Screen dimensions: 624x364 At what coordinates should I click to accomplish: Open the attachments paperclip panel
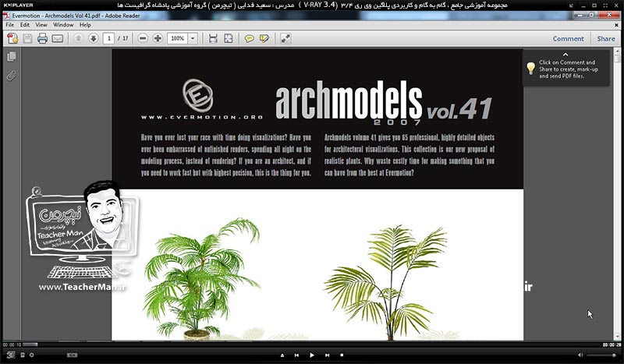coord(12,75)
